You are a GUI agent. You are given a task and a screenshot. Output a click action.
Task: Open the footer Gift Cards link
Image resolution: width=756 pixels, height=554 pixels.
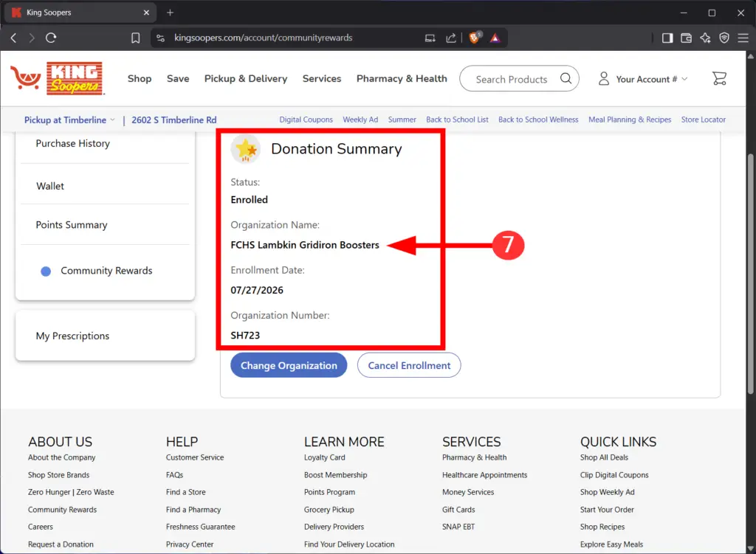(x=458, y=509)
